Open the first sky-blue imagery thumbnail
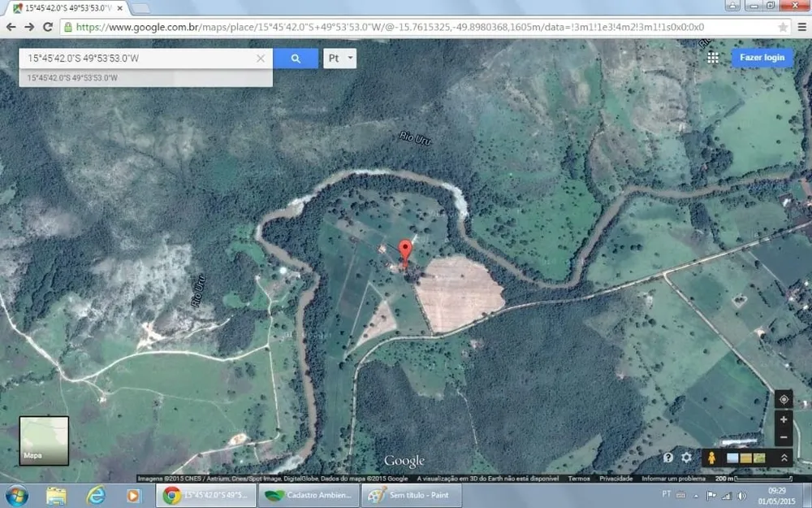This screenshot has width=812, height=508. tap(732, 458)
